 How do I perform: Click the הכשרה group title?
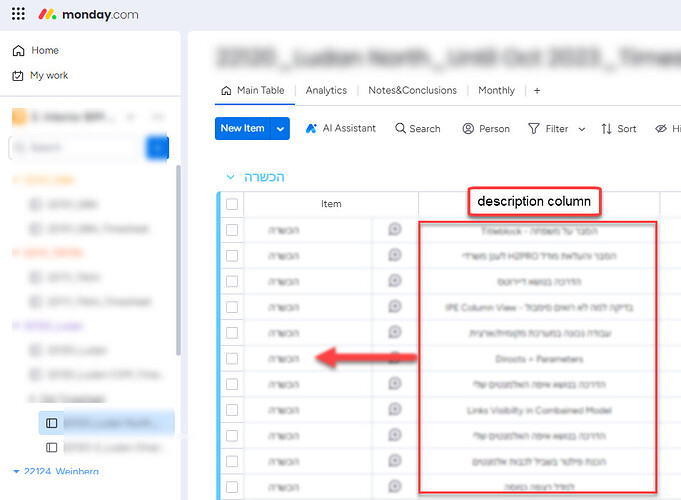264,177
